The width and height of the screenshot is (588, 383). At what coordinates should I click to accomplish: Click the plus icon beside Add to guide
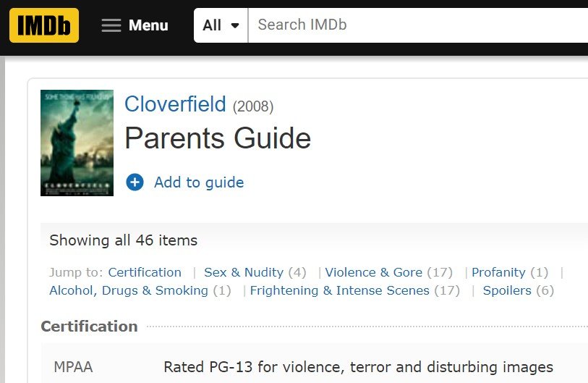tap(135, 182)
